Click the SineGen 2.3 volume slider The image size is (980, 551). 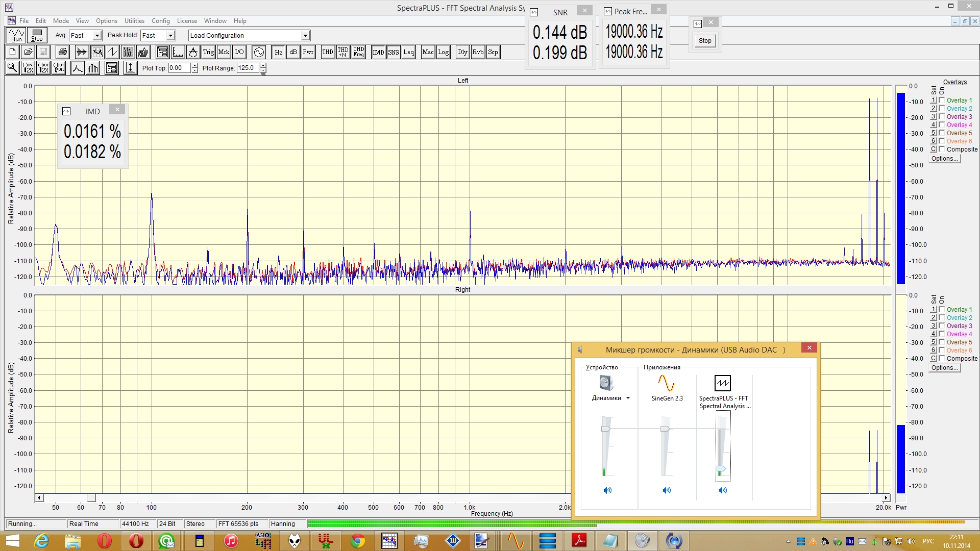point(665,429)
